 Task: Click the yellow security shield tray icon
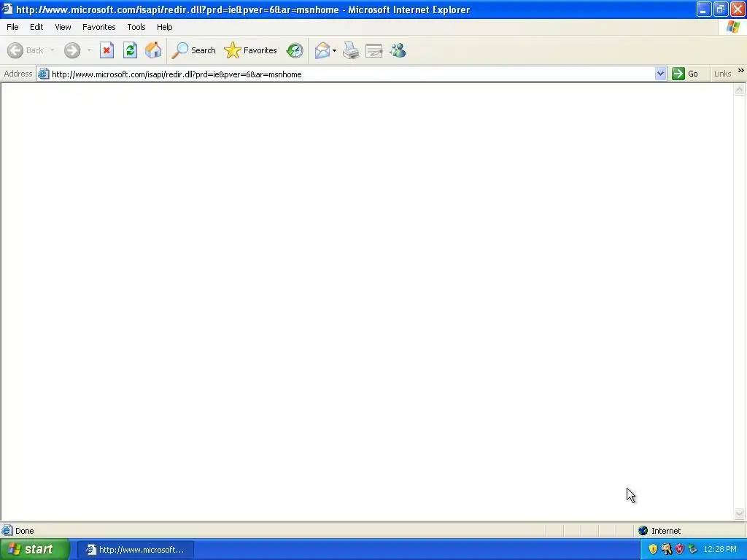tap(653, 549)
